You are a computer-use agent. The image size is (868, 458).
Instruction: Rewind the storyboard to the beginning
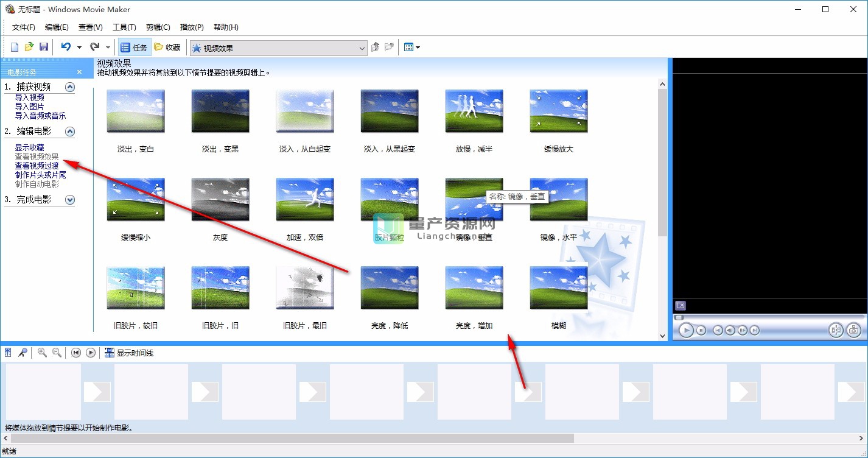[76, 353]
